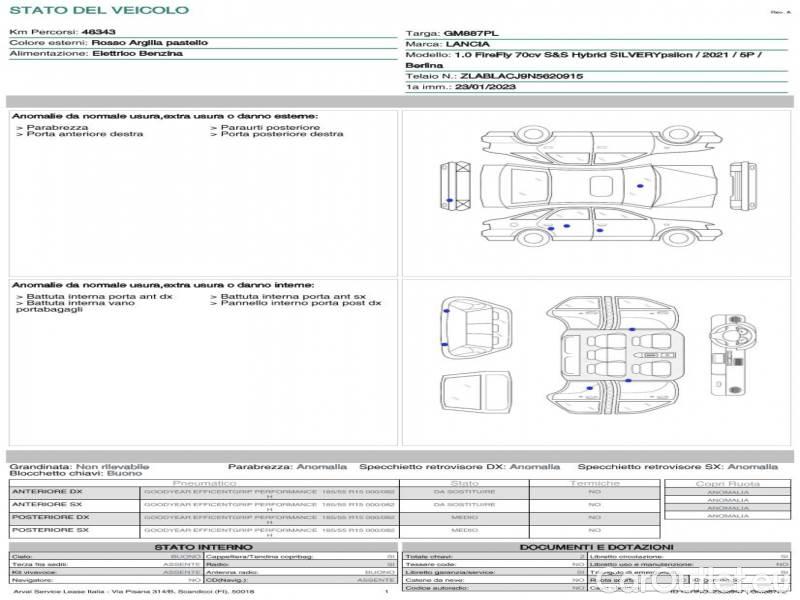Click the 'Porta posteriore destra' entry
This screenshot has height=600, width=800.
click(277, 134)
